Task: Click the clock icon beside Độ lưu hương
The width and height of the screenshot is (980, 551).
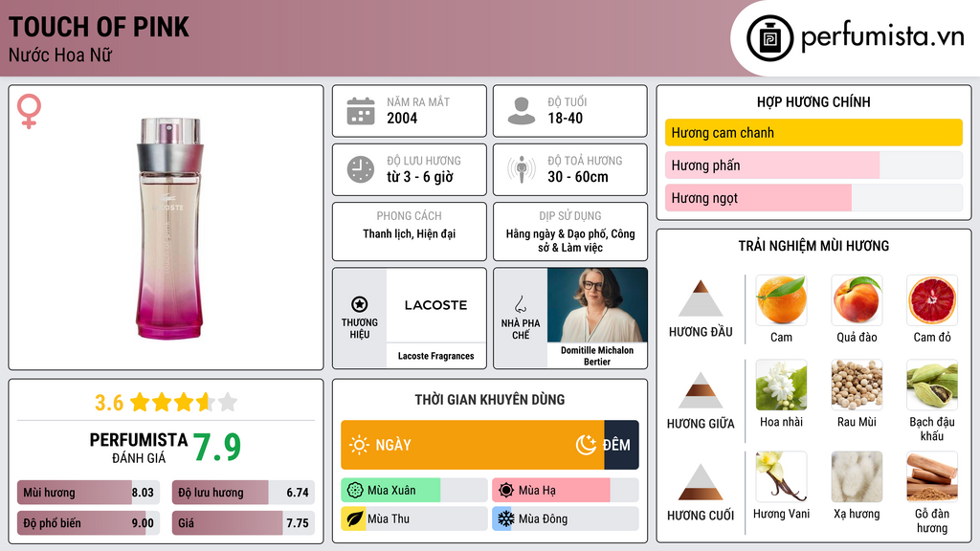Action: click(x=361, y=169)
